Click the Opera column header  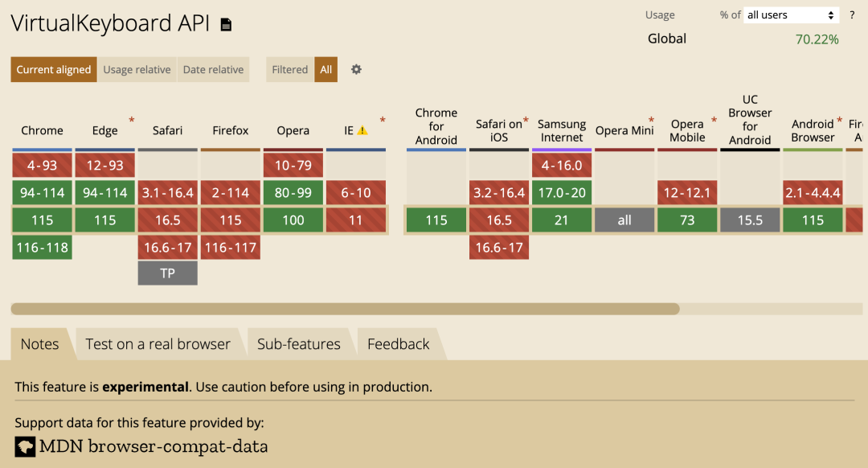(293, 131)
